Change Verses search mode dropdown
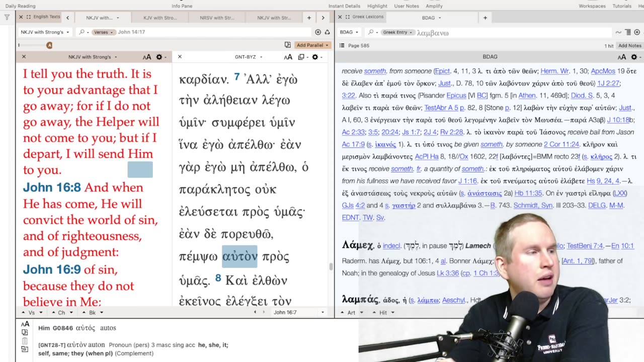The width and height of the screenshot is (644, 362). click(103, 32)
